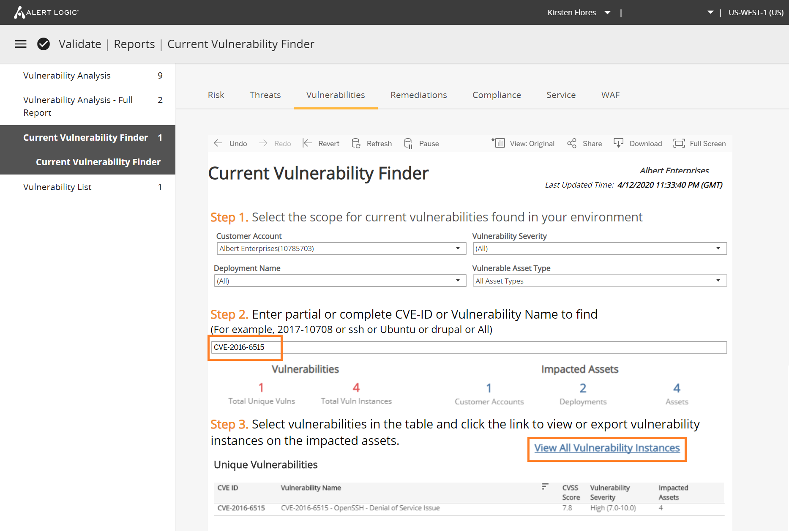789x532 pixels.
Task: Click the Alert Logic logo
Action: pos(46,12)
